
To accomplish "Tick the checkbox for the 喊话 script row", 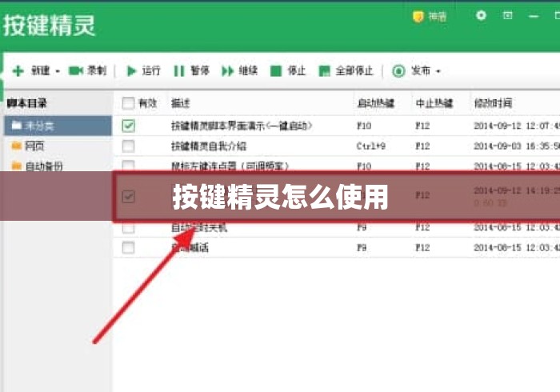I will (x=128, y=247).
